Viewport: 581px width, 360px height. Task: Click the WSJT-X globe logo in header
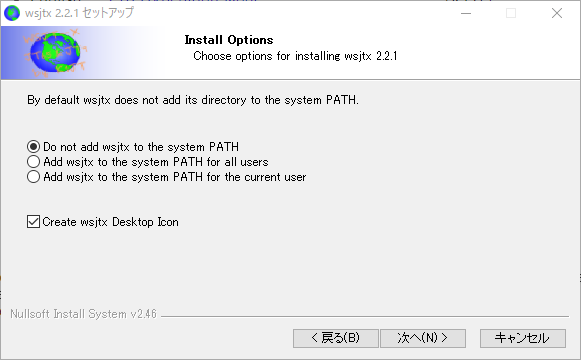(x=55, y=53)
